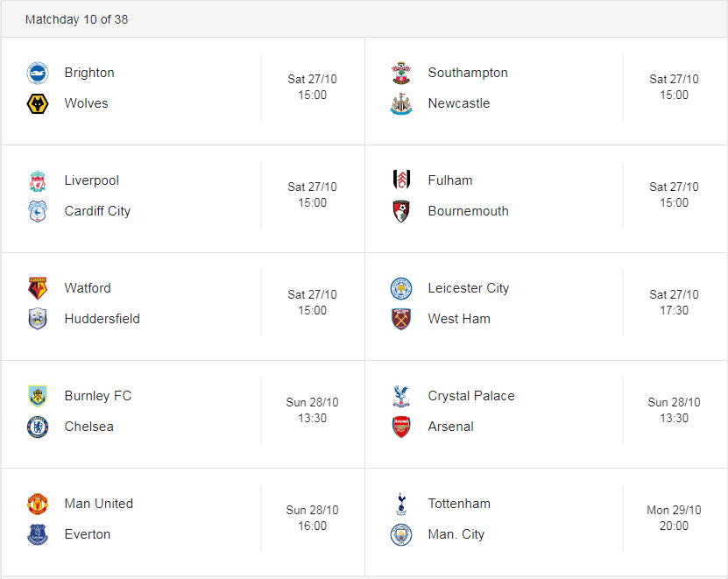The image size is (728, 579).
Task: Open the Leicester City team link
Action: 468,288
